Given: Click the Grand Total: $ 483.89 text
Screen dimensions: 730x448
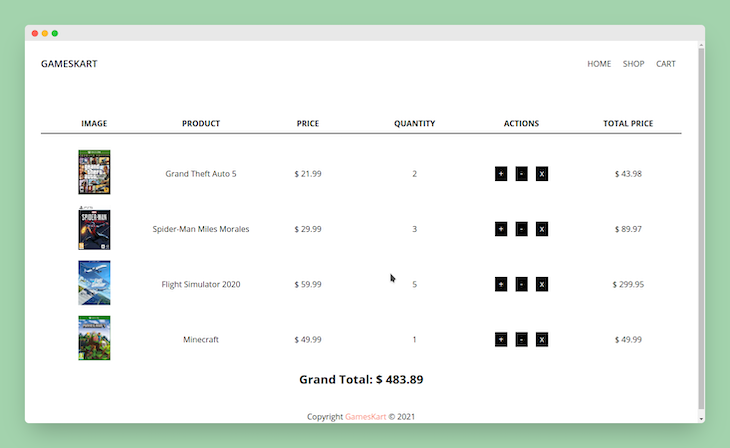Looking at the screenshot, I should 361,380.
